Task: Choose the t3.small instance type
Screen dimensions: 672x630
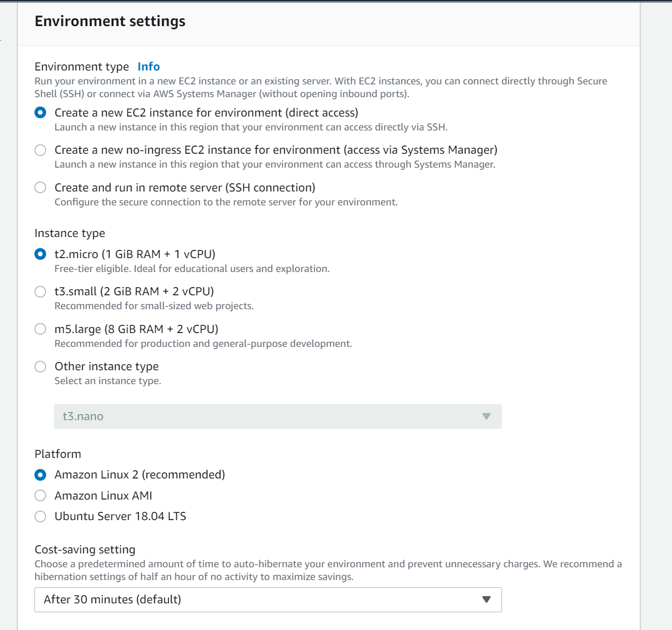Action: pyautogui.click(x=40, y=291)
